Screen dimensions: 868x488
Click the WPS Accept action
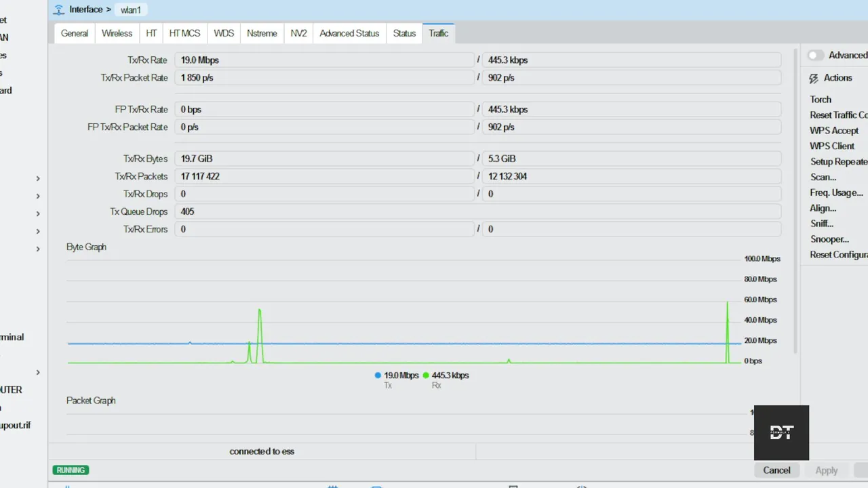click(x=834, y=131)
